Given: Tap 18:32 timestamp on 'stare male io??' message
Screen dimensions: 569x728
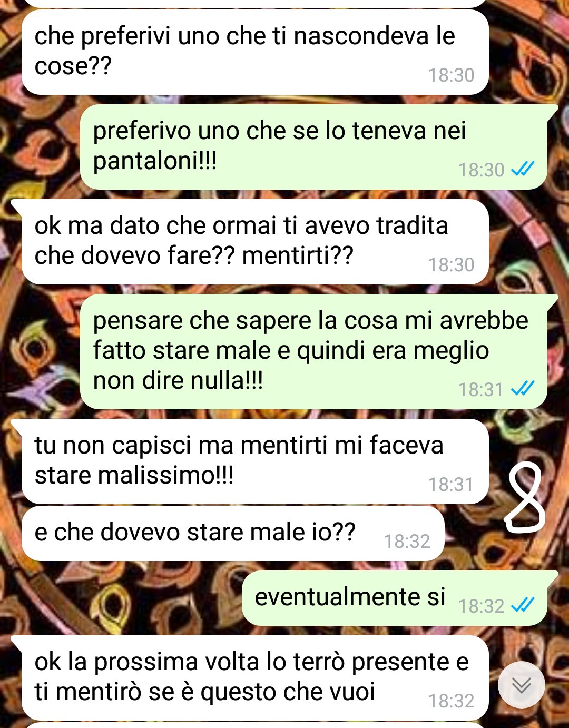Looking at the screenshot, I should (407, 542).
